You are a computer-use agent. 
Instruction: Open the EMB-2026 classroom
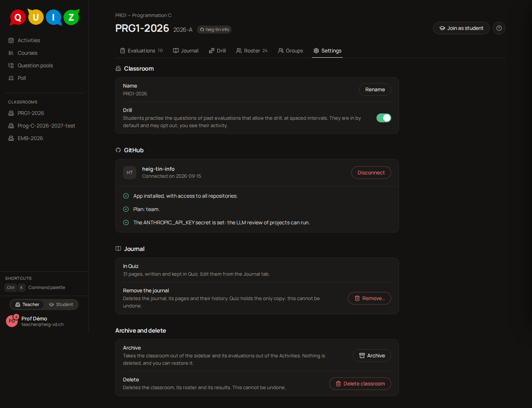pos(44,138)
